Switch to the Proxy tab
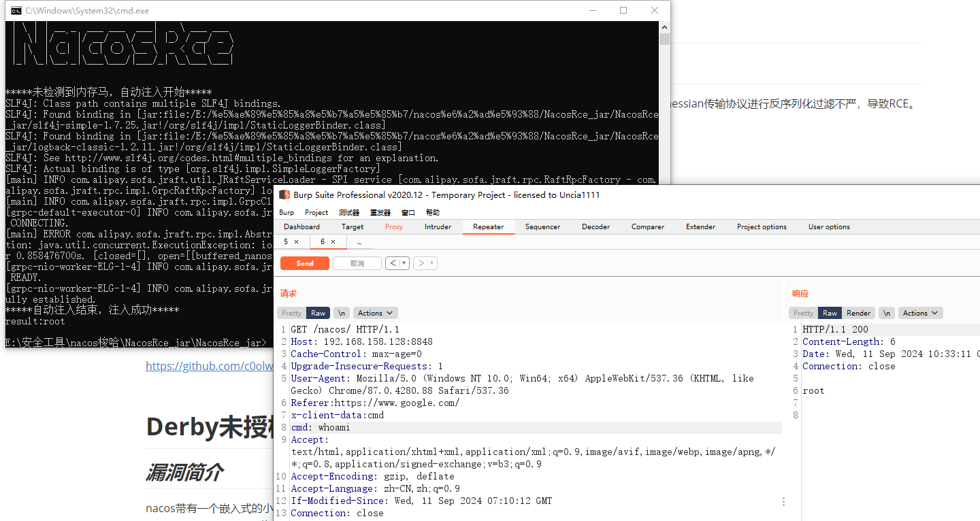The width and height of the screenshot is (980, 521). (394, 226)
